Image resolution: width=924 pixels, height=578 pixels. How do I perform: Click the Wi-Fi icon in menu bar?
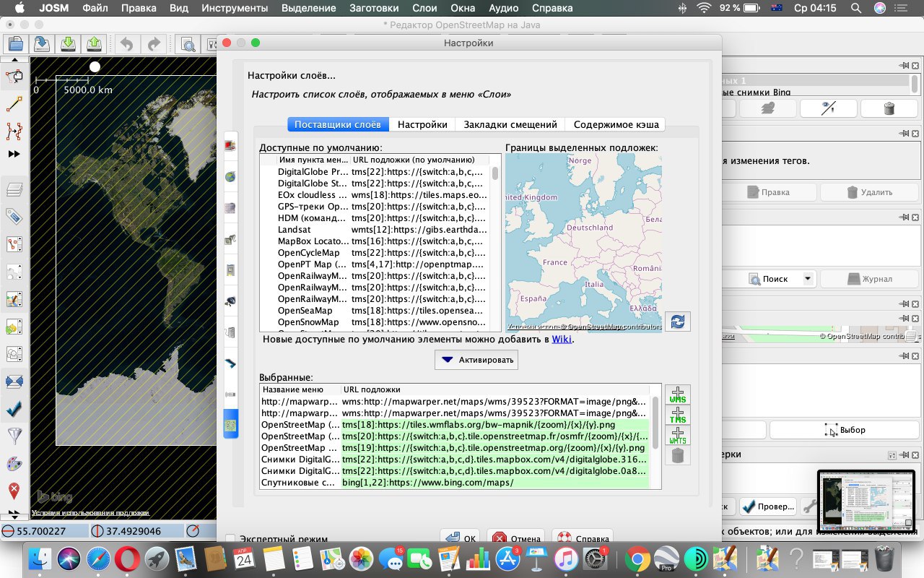(x=704, y=8)
